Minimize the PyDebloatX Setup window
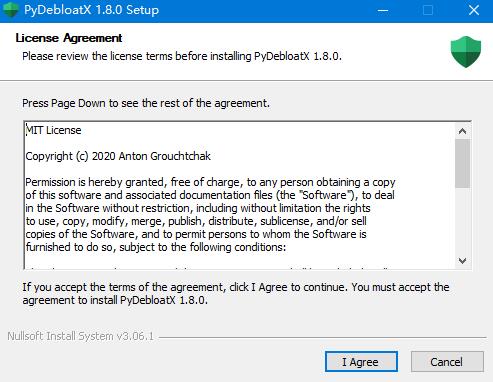 [x=383, y=10]
